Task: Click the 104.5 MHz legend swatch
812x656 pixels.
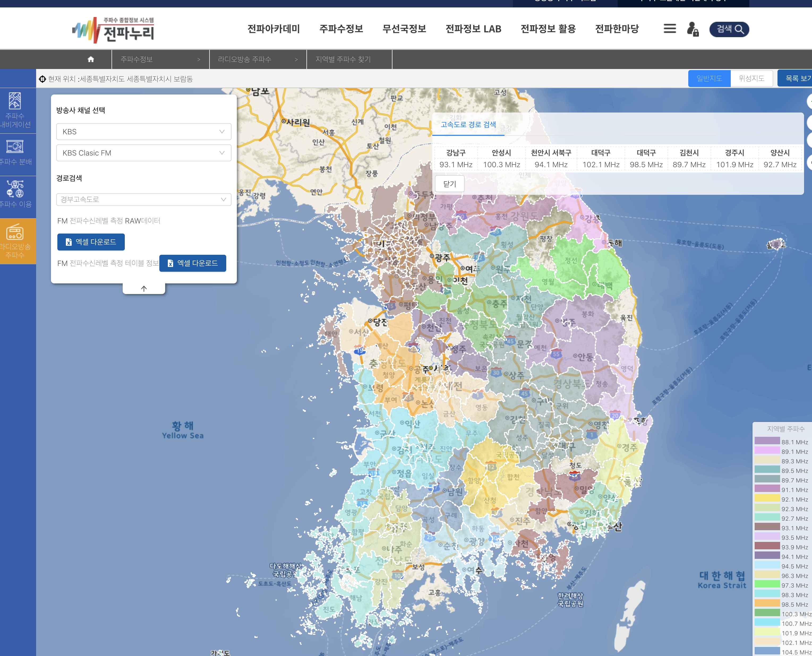Action: pyautogui.click(x=767, y=651)
